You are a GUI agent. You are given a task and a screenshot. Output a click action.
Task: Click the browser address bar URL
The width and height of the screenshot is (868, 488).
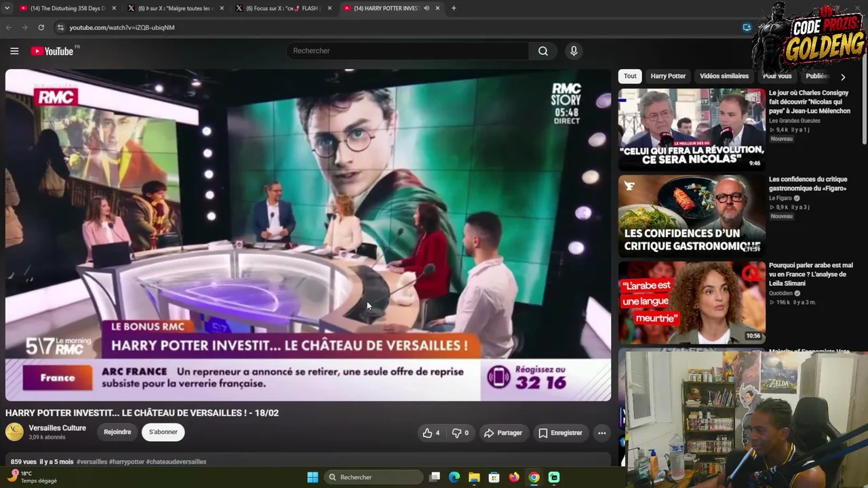122,27
